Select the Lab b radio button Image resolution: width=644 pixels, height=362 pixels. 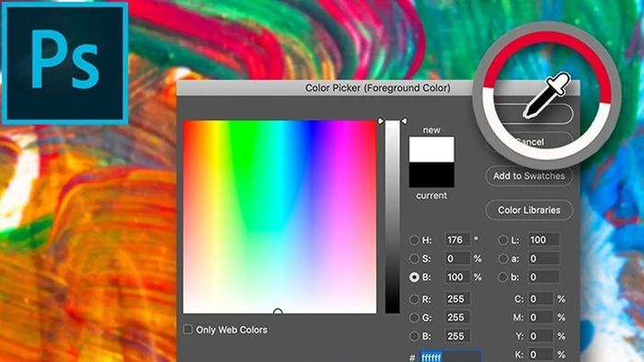coord(502,277)
